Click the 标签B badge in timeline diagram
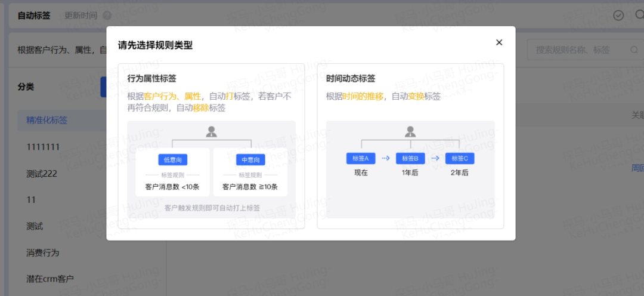644x296 pixels. [x=410, y=158]
